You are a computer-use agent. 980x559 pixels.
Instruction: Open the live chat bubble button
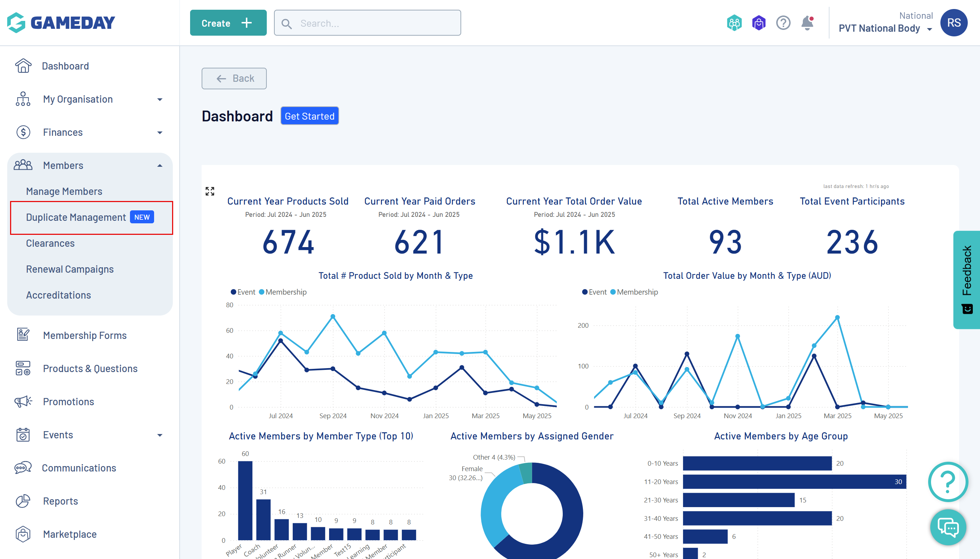pyautogui.click(x=948, y=527)
